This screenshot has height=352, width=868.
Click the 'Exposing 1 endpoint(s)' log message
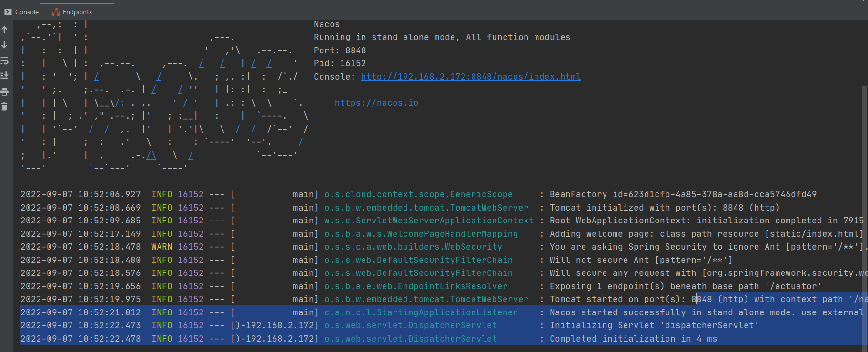(x=685, y=286)
